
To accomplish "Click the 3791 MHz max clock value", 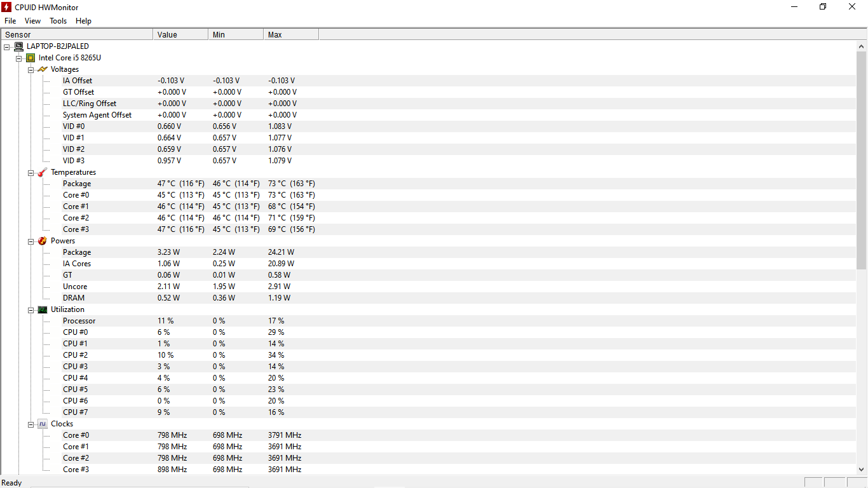I will pos(285,435).
